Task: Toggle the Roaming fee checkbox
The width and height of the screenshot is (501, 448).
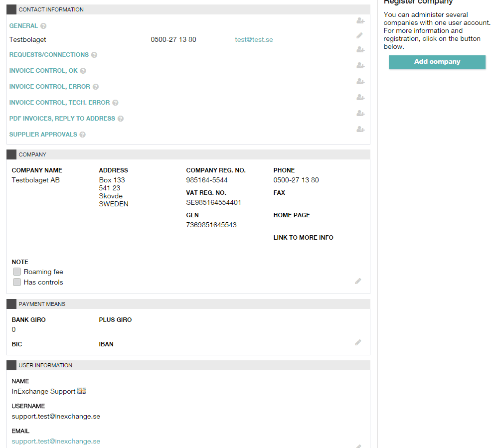Action: [x=17, y=272]
